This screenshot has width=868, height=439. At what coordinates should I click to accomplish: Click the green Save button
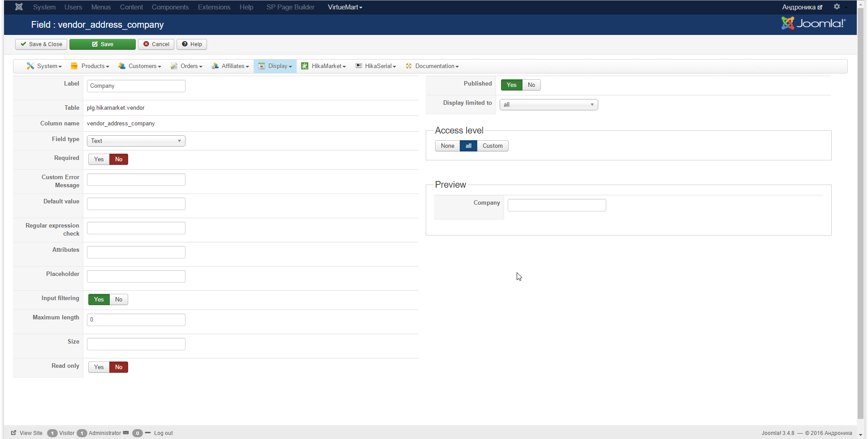click(x=103, y=44)
